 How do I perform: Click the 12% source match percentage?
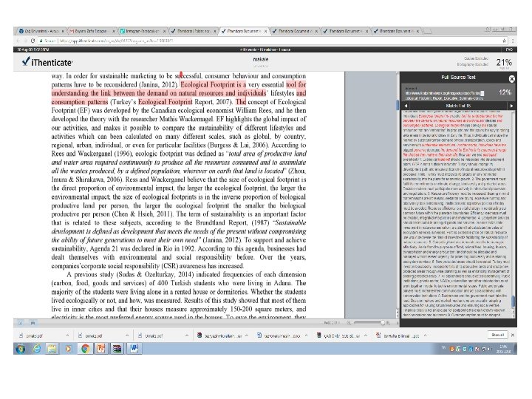505,92
